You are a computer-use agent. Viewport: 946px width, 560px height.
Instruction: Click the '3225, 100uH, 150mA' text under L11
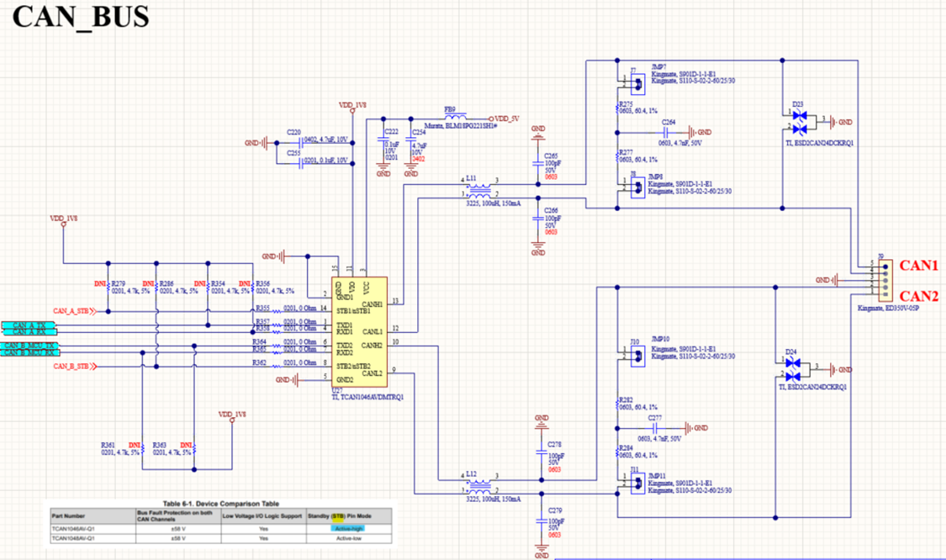493,203
